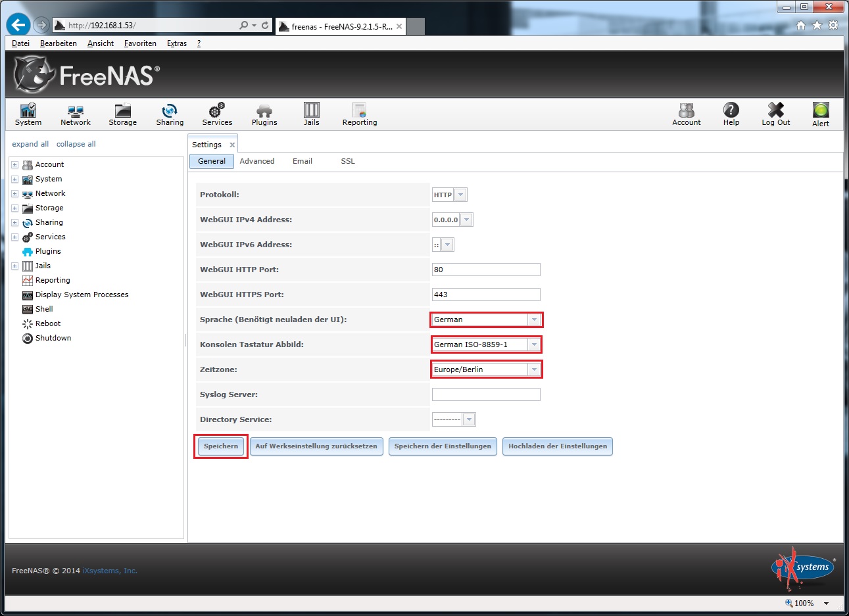Select Plugins in the sidebar tree
Screen dimensions: 849x616
tap(48, 251)
